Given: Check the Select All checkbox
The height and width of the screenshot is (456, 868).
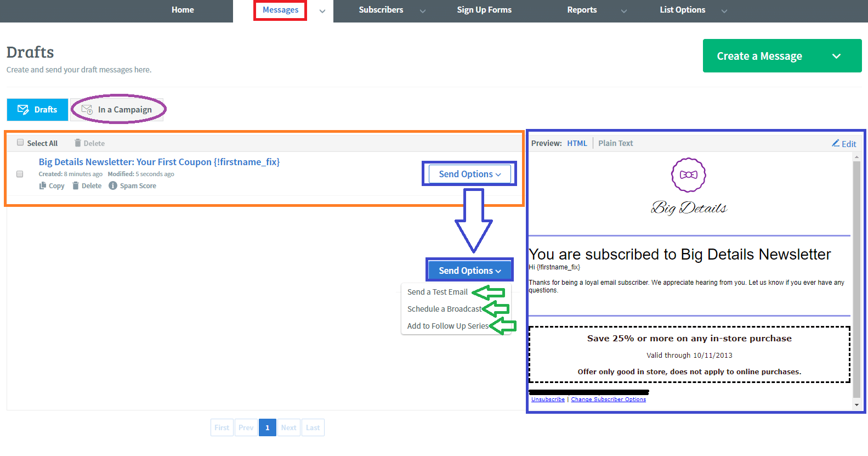Looking at the screenshot, I should pos(20,143).
